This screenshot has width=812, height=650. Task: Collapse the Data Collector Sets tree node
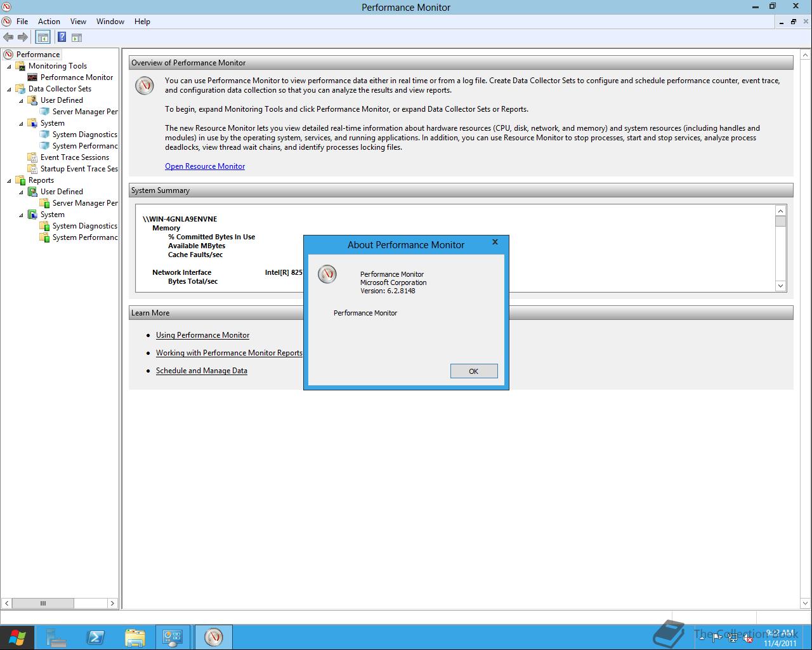point(9,89)
